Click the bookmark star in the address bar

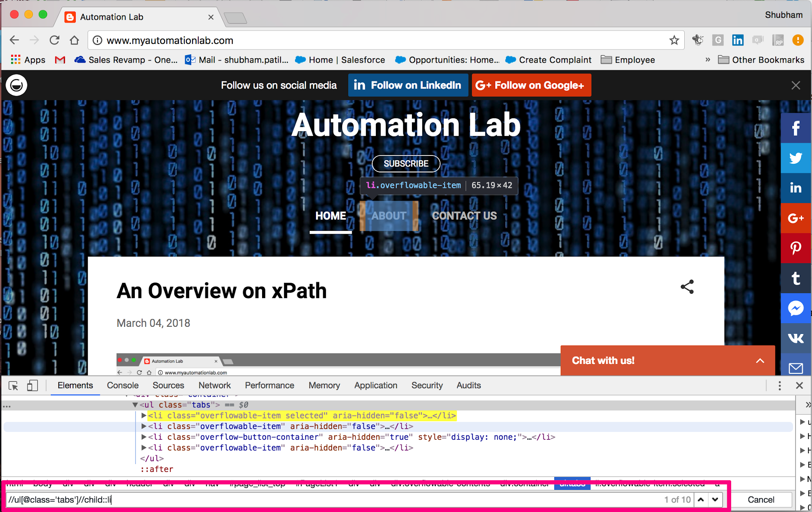(x=674, y=40)
